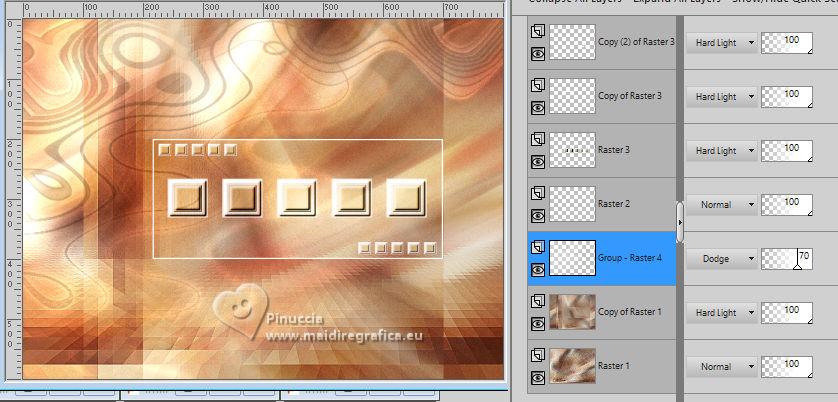The width and height of the screenshot is (838, 402).
Task: Click the layer icon of Group - Raster 4
Action: [x=538, y=248]
